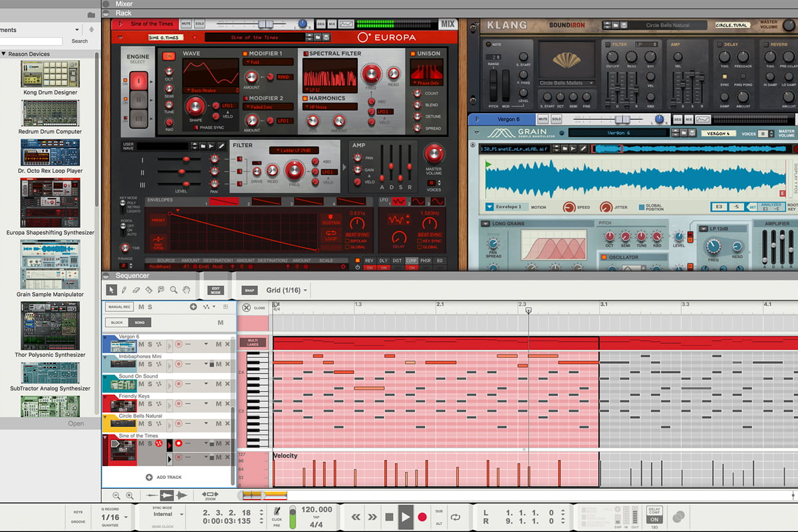Open the Ladder LP24dB filter type dropdown
This screenshot has height=532, width=798.
click(293, 150)
